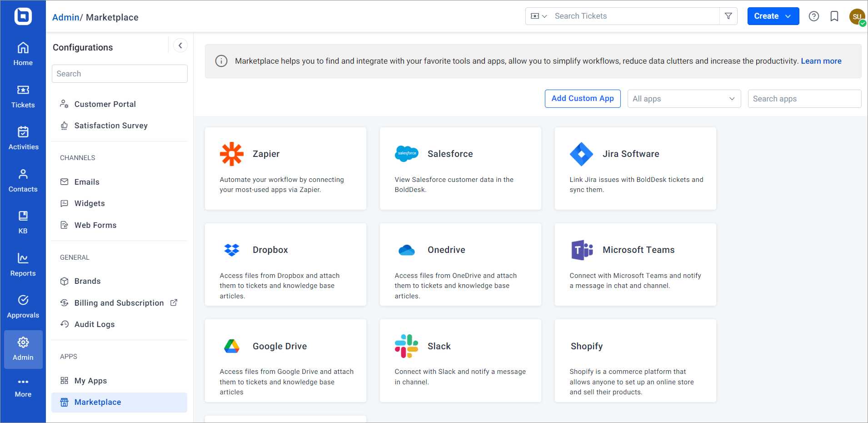This screenshot has width=868, height=423.
Task: Click the ticket filter funnel icon
Action: point(728,16)
